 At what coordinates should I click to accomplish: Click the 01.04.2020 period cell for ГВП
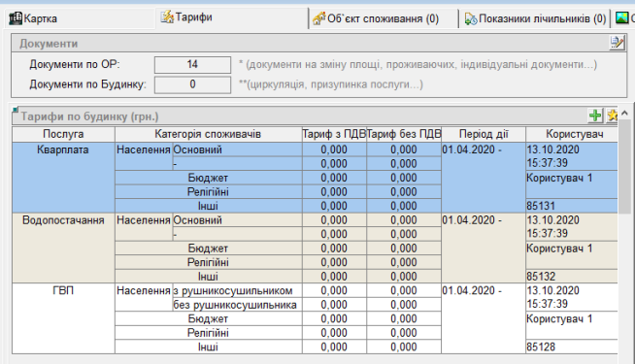pyautogui.click(x=484, y=318)
